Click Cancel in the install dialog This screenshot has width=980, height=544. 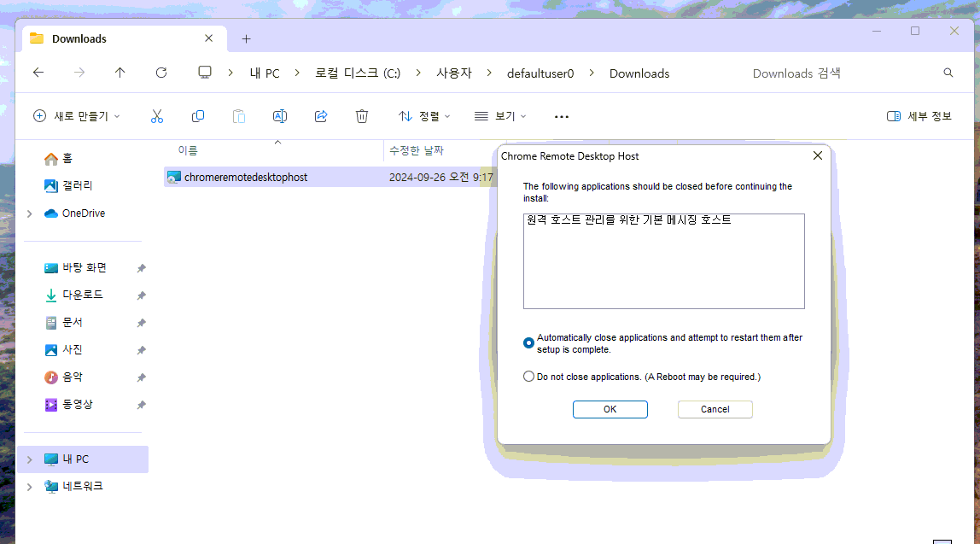click(x=715, y=409)
